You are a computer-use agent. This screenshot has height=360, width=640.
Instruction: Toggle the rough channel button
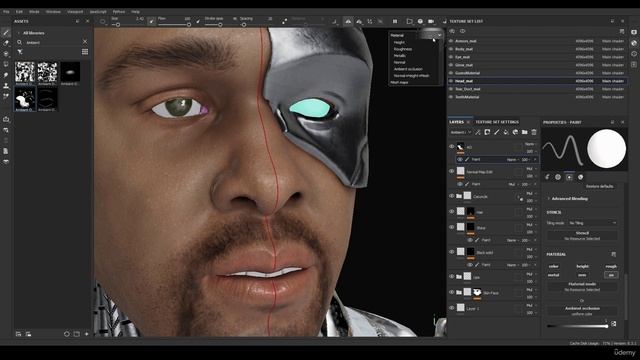[611, 266]
